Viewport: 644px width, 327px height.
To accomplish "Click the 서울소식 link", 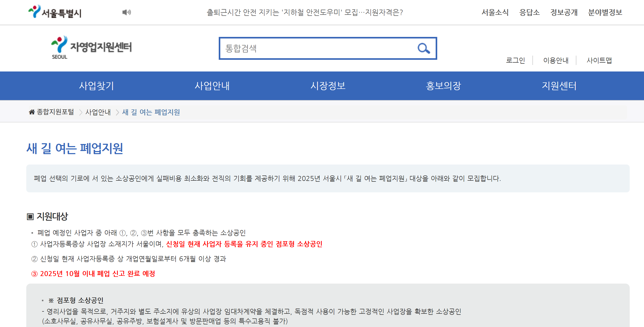I will (495, 12).
